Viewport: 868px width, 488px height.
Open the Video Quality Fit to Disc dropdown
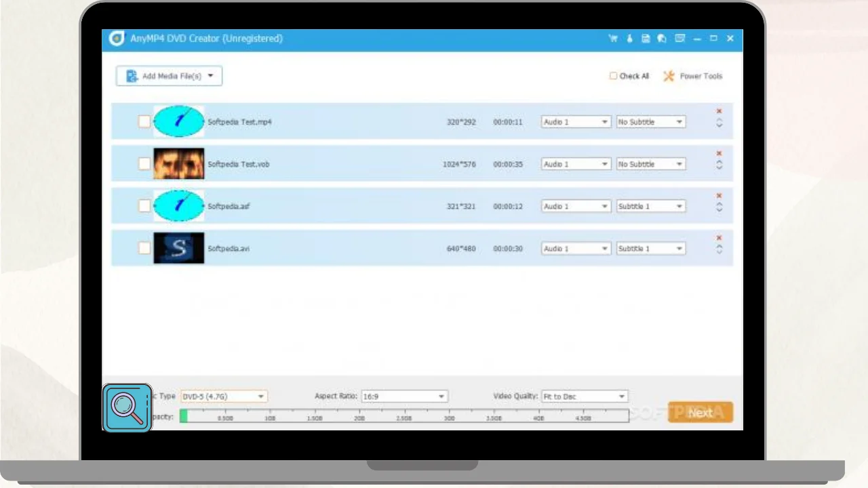point(585,396)
